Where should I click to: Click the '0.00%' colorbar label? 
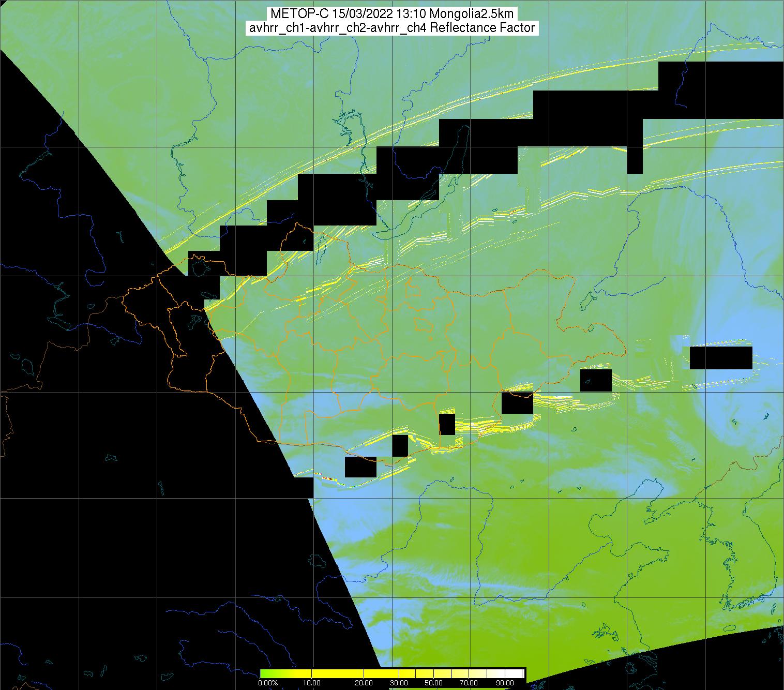267,683
